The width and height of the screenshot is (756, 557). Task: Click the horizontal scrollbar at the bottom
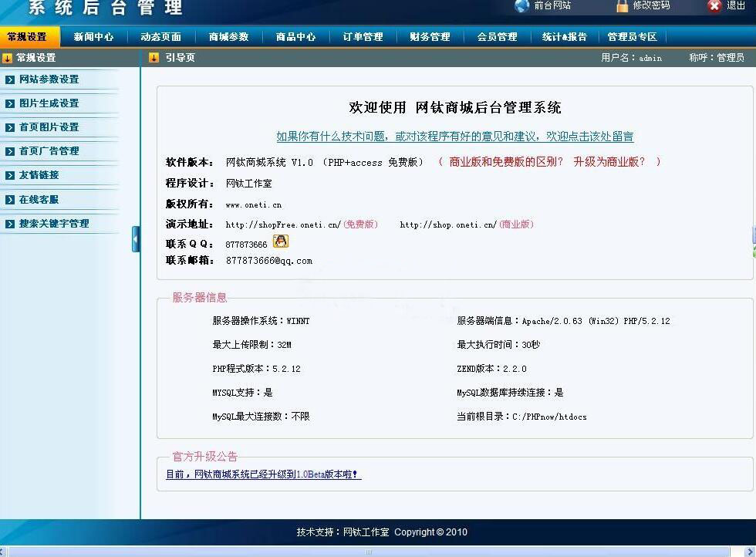(x=369, y=552)
